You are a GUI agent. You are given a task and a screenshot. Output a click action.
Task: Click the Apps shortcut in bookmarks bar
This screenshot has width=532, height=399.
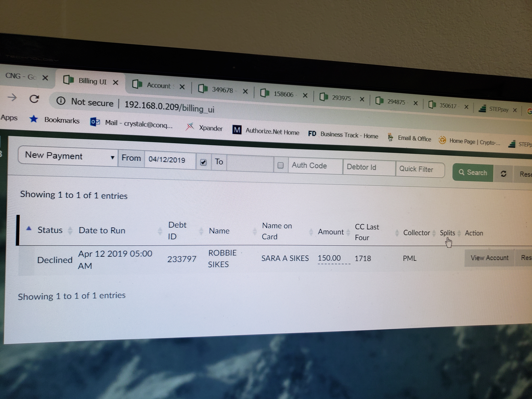coord(9,118)
